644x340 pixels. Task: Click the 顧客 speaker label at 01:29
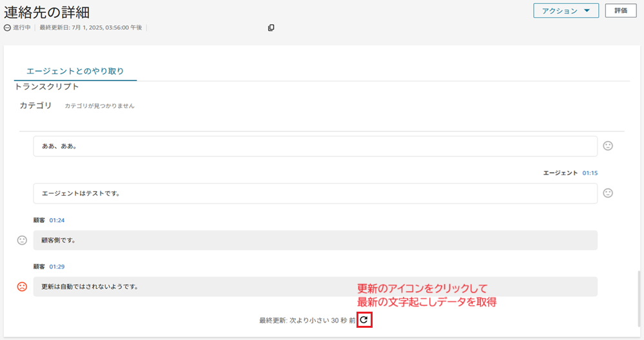pos(39,267)
